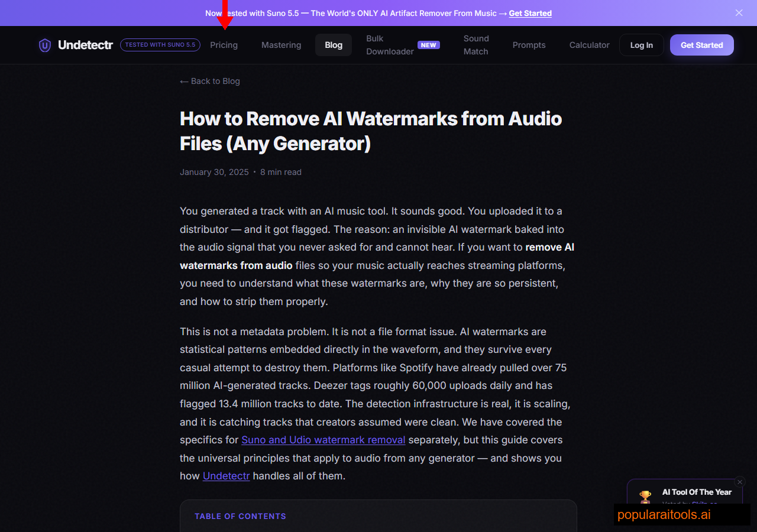Close the AI Tool Of The Year popup
The height and width of the screenshot is (532, 757).
point(740,482)
